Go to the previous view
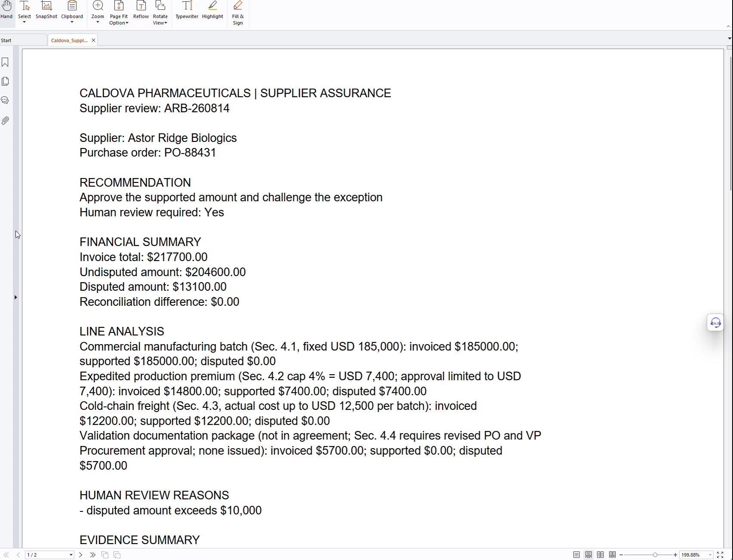Viewport: 733px width, 560px height. [105, 555]
